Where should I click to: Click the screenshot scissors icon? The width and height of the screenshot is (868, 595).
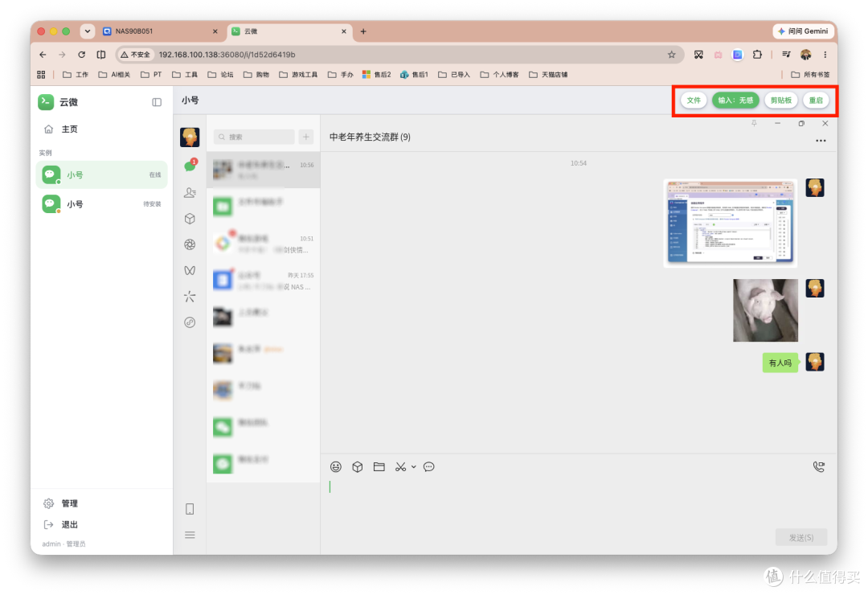400,467
